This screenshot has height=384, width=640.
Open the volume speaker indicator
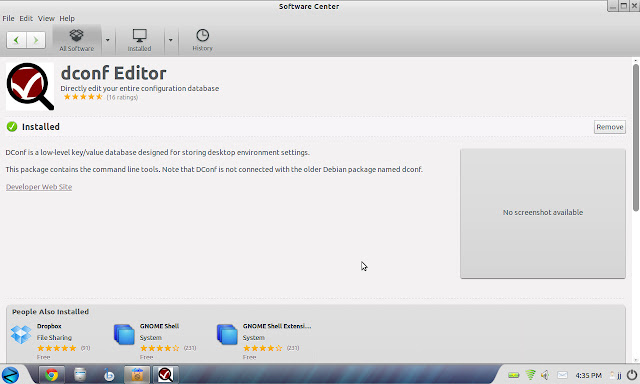[x=545, y=375]
